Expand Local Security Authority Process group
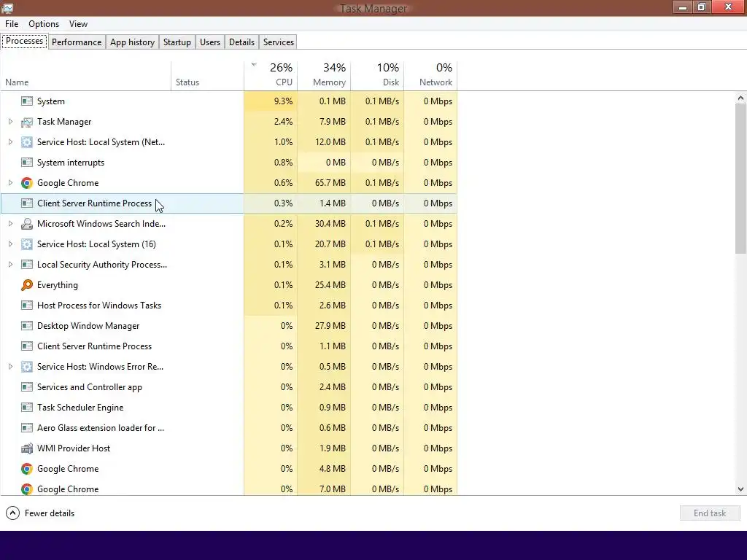 [x=10, y=264]
